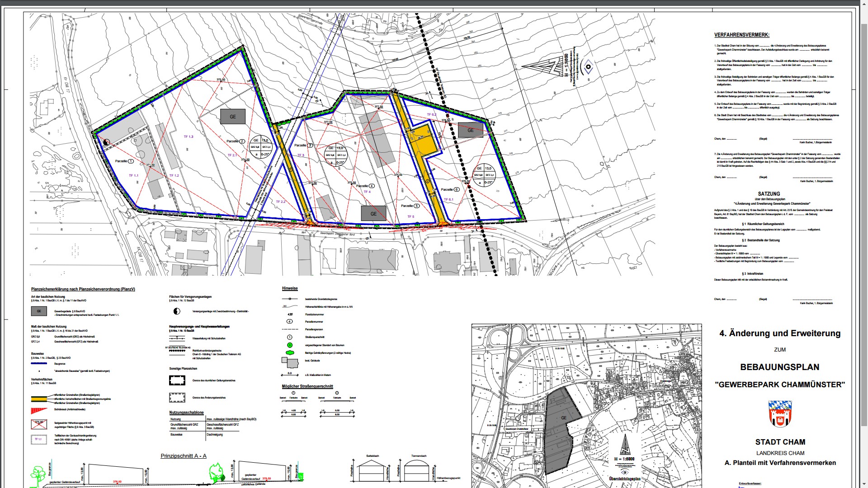868x488 pixels.
Task: Click the 'TF 6.2' area label
Action: tap(432, 115)
